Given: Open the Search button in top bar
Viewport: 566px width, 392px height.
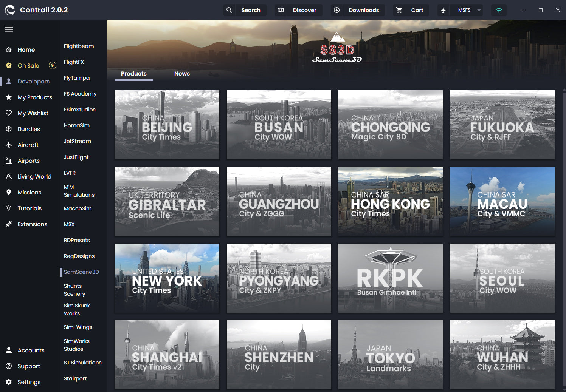Looking at the screenshot, I should click(x=245, y=10).
